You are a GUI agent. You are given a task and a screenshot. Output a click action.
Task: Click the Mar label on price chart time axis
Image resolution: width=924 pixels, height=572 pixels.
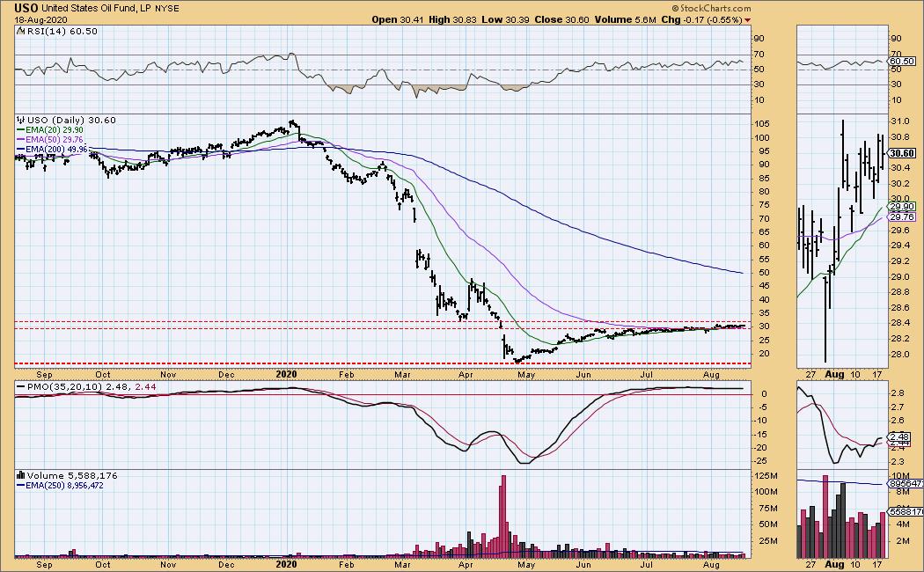tap(402, 375)
